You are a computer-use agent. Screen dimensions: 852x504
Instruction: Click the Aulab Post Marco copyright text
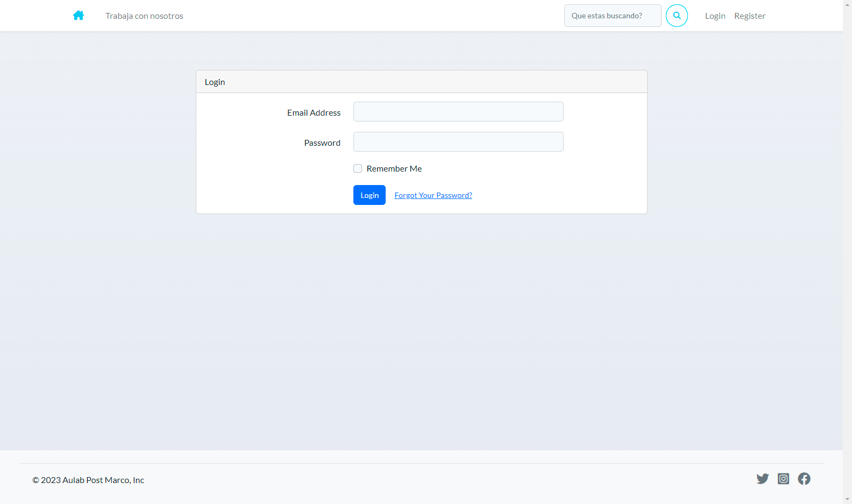point(88,480)
